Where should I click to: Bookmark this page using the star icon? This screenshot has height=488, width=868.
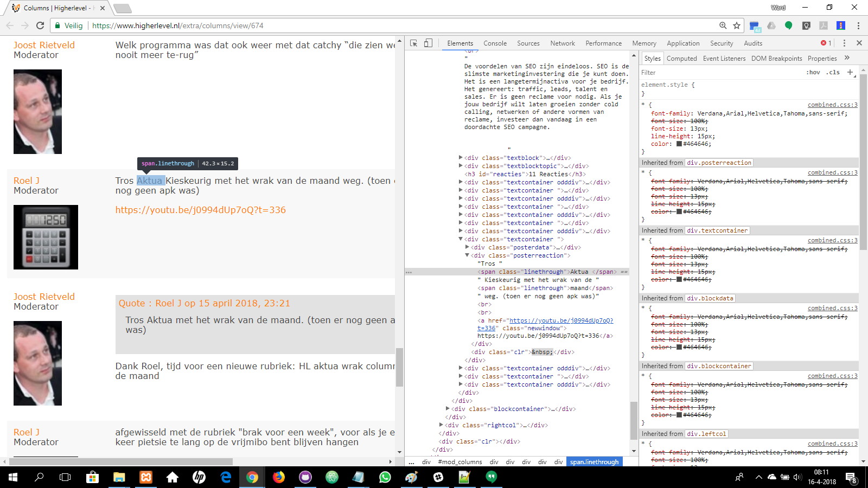click(737, 25)
